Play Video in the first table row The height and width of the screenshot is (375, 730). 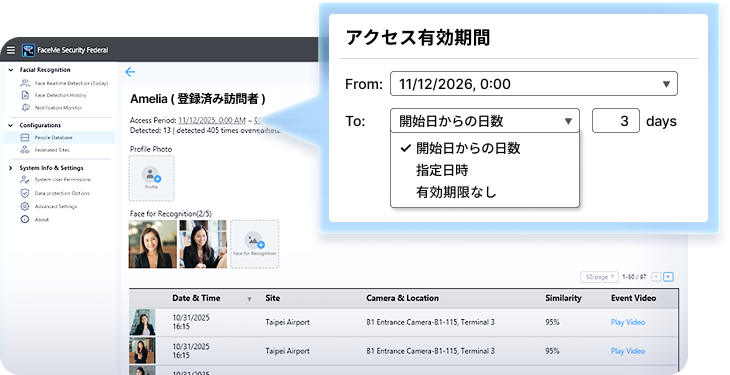point(628,322)
